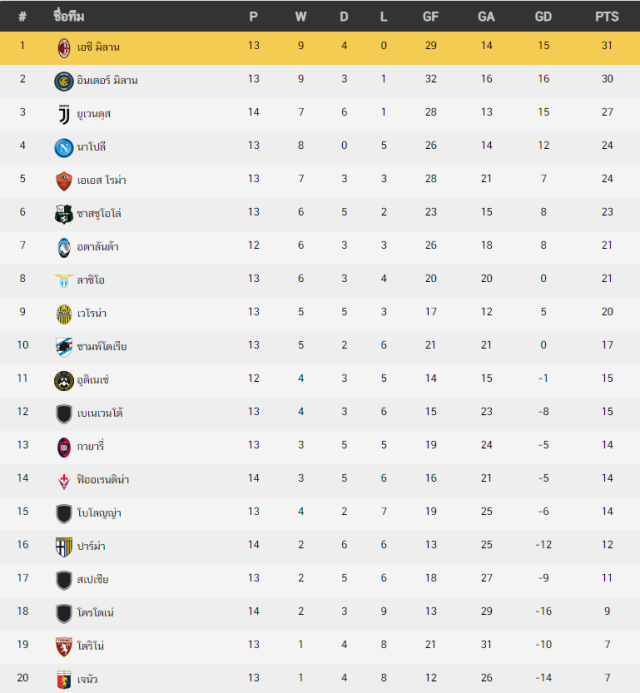Click the Atalanta club logo

click(64, 248)
